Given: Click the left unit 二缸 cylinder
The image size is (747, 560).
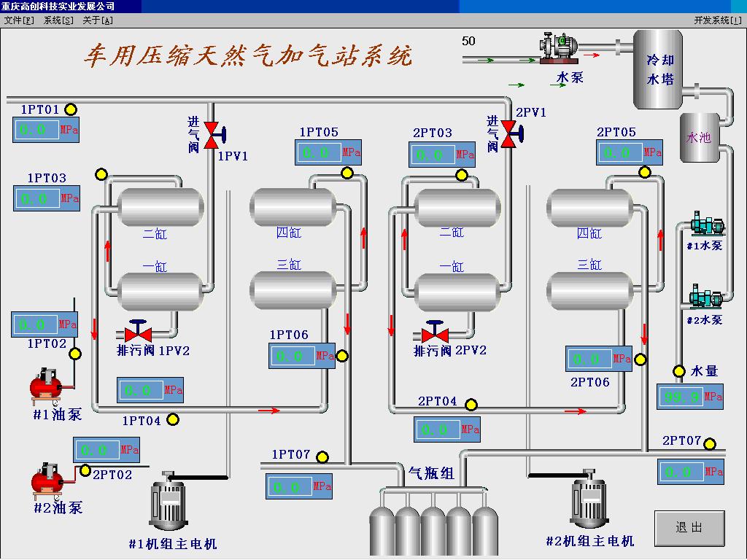Looking at the screenshot, I should 160,207.
